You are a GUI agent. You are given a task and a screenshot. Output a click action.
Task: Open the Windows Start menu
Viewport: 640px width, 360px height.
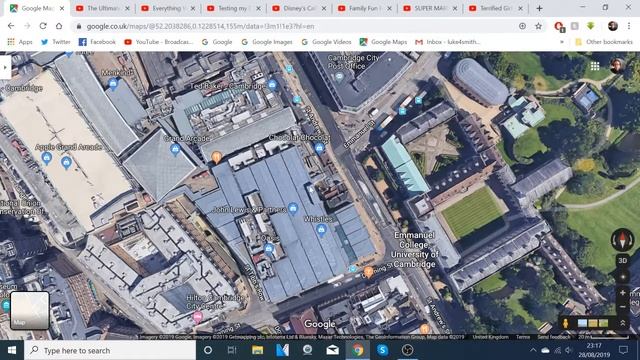(x=12, y=350)
